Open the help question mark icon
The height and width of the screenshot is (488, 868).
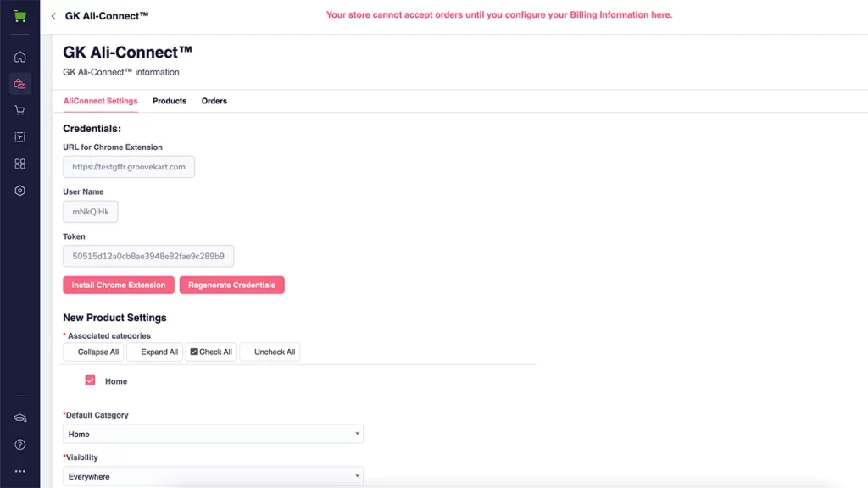tap(20, 445)
